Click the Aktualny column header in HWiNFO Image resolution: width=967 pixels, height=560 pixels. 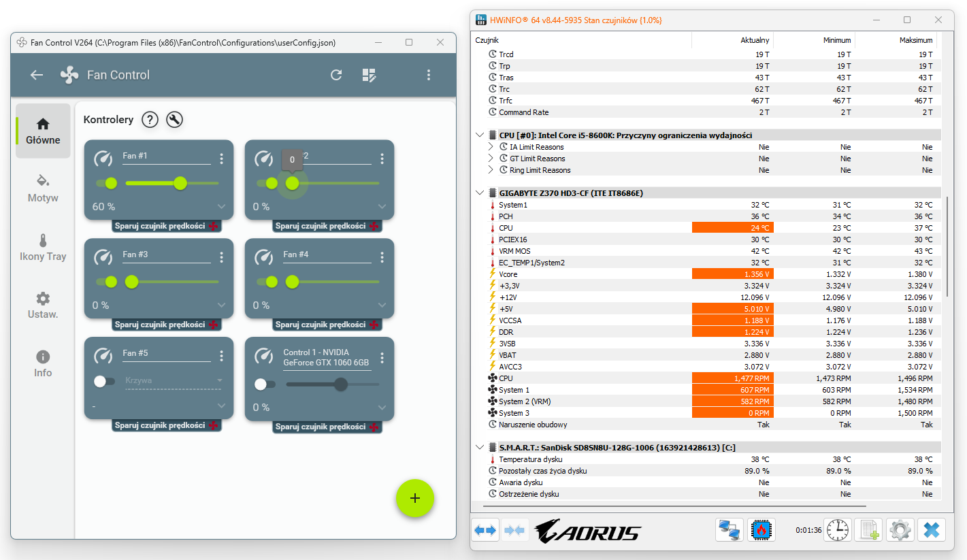click(732, 40)
